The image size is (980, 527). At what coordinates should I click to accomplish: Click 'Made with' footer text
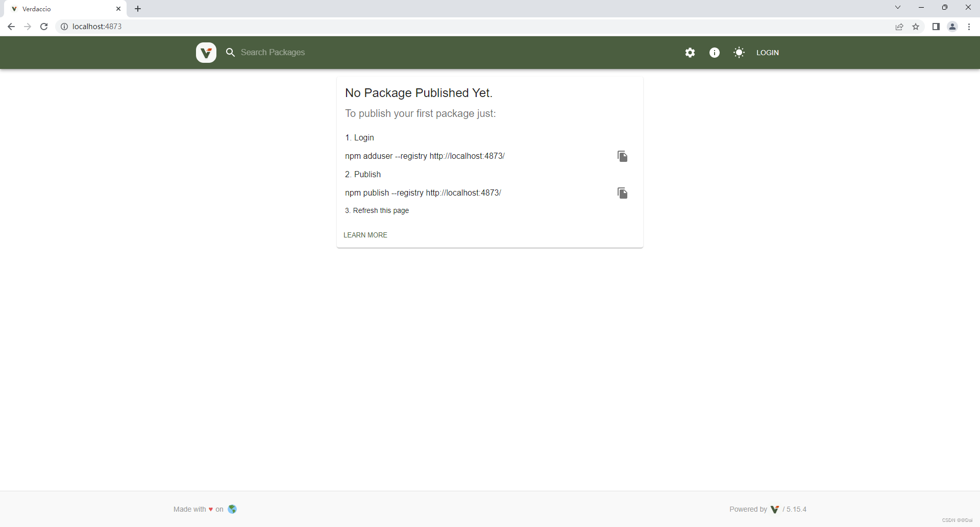189,509
